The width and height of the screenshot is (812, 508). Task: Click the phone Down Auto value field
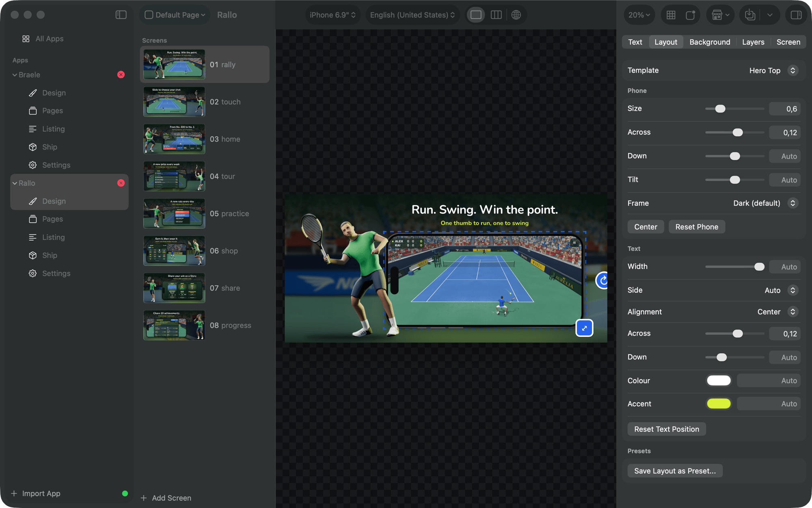pyautogui.click(x=784, y=156)
